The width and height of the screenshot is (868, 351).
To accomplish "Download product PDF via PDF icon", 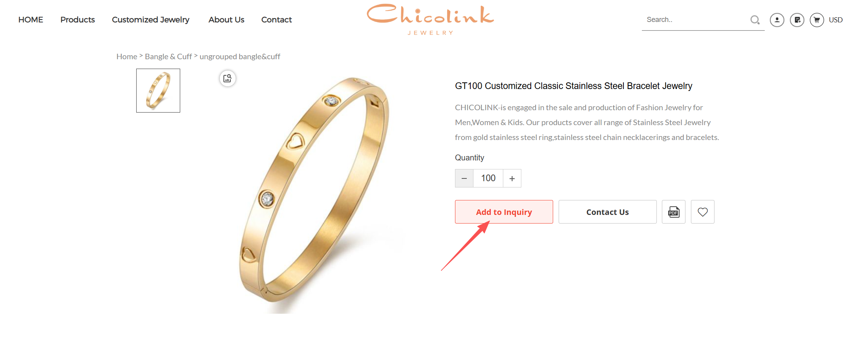I will 674,212.
